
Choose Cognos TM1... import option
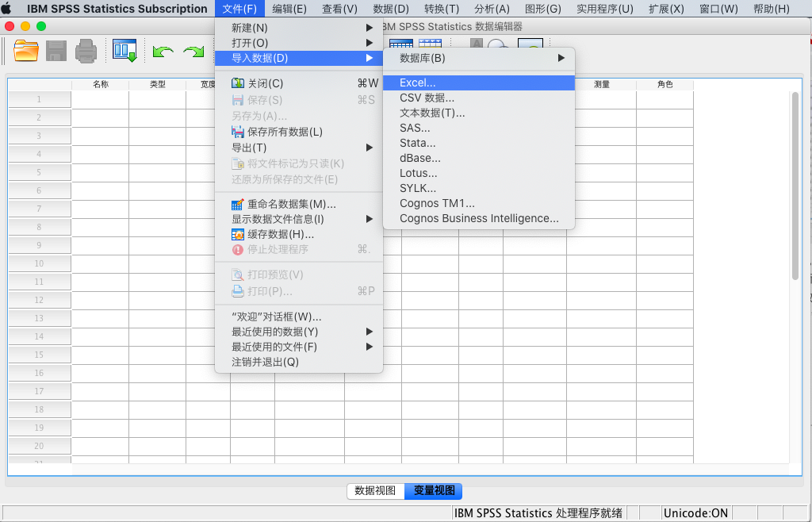click(x=479, y=204)
